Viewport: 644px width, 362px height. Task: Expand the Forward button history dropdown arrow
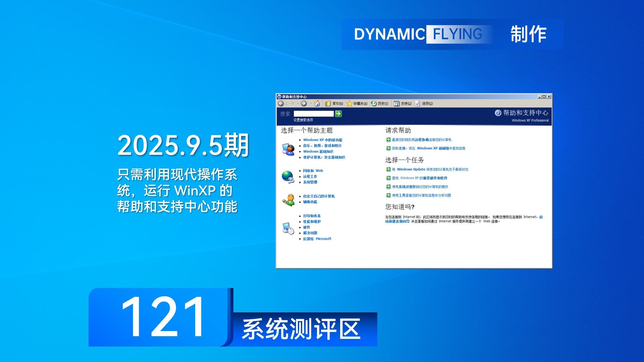[311, 104]
